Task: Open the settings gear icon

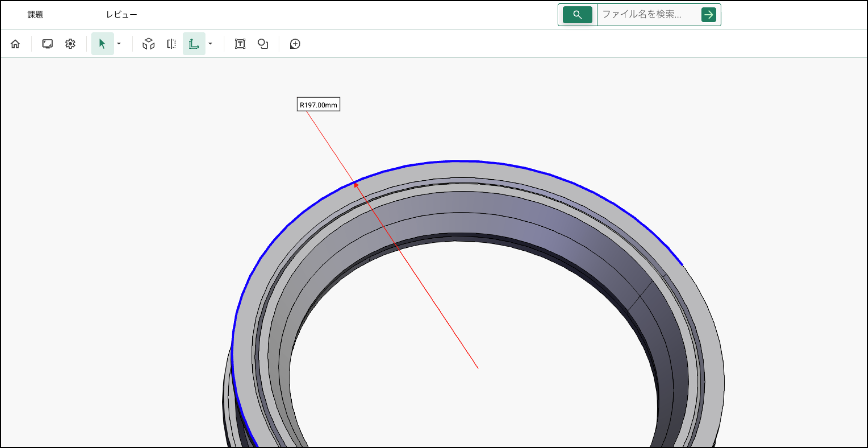Action: click(70, 44)
